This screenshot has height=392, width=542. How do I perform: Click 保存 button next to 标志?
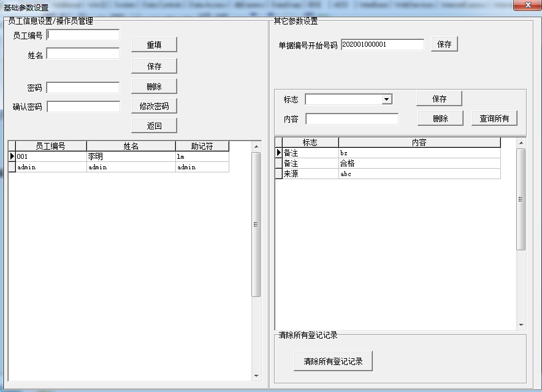pyautogui.click(x=440, y=99)
